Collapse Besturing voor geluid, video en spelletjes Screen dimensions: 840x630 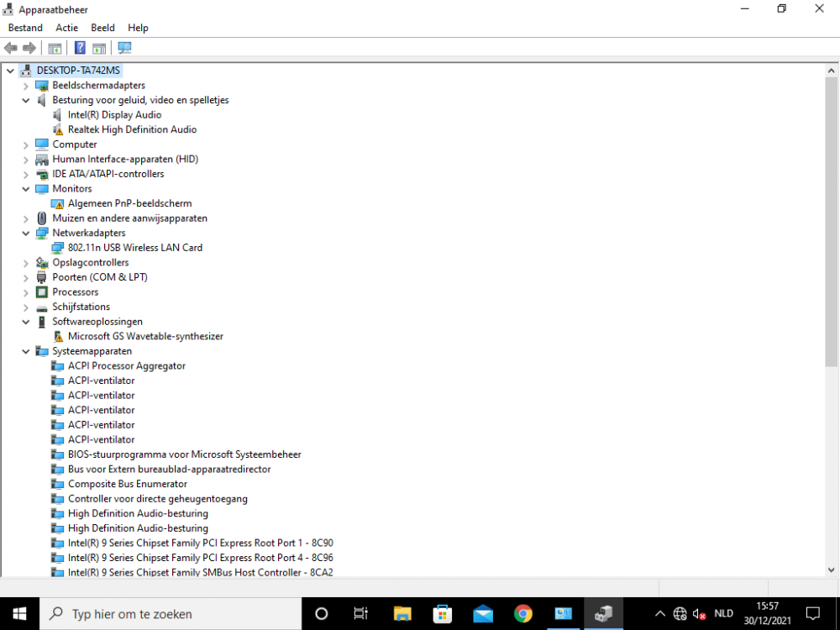click(25, 100)
